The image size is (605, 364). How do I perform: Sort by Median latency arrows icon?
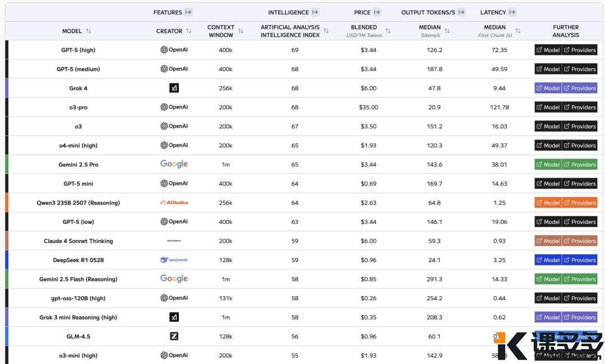[x=518, y=31]
